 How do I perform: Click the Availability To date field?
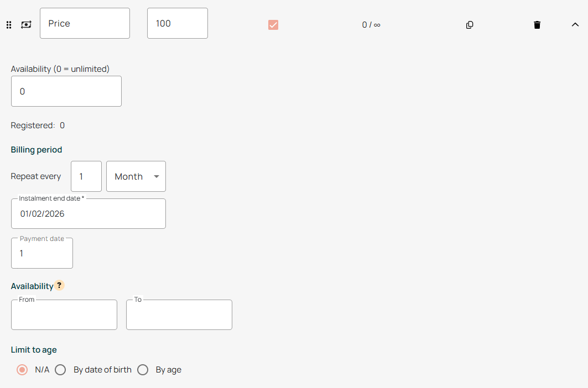[x=179, y=315]
